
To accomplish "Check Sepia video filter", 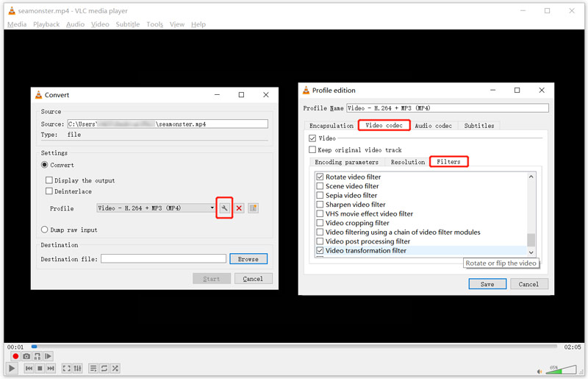I will pyautogui.click(x=320, y=195).
